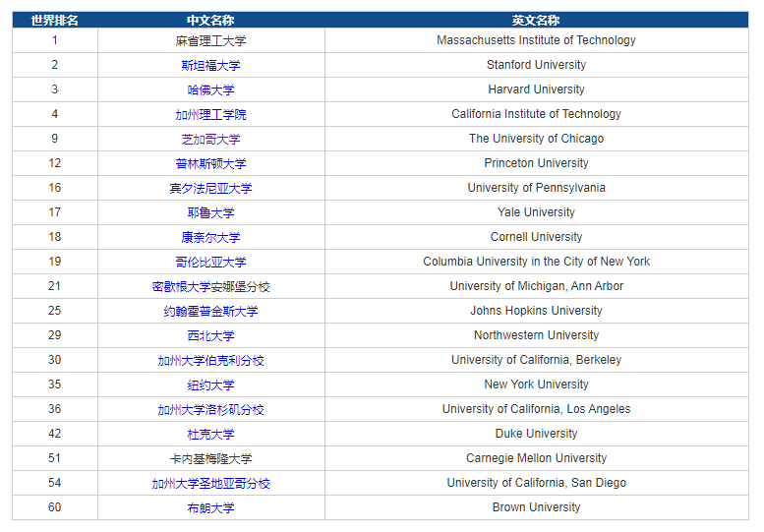The image size is (764, 532).
Task: Click the University of Pennsylvania cell
Action: [x=536, y=188]
